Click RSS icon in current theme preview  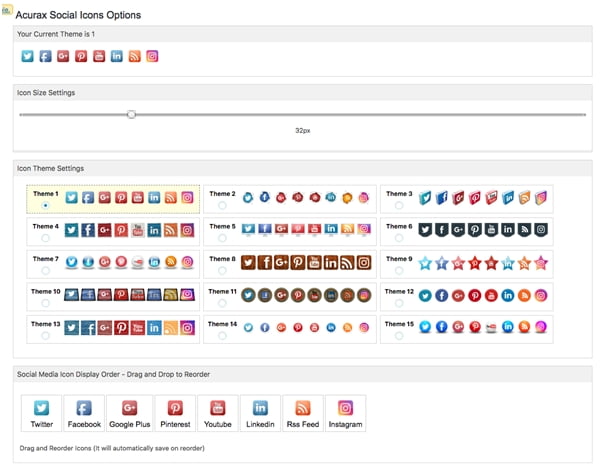point(134,56)
